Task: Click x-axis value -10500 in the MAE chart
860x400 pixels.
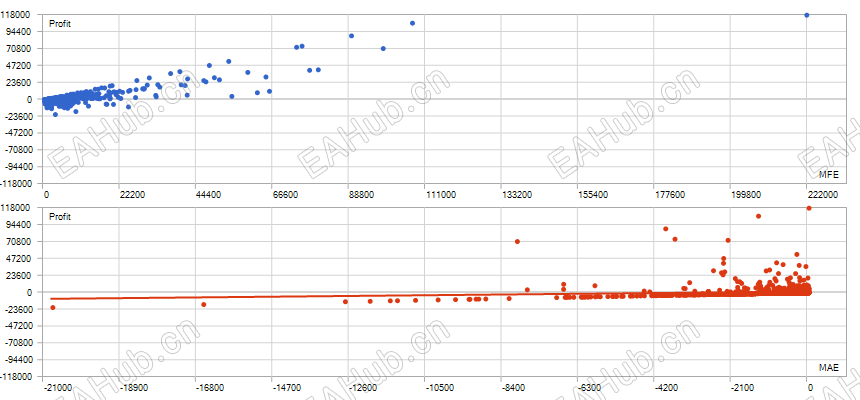Action: 440,388
